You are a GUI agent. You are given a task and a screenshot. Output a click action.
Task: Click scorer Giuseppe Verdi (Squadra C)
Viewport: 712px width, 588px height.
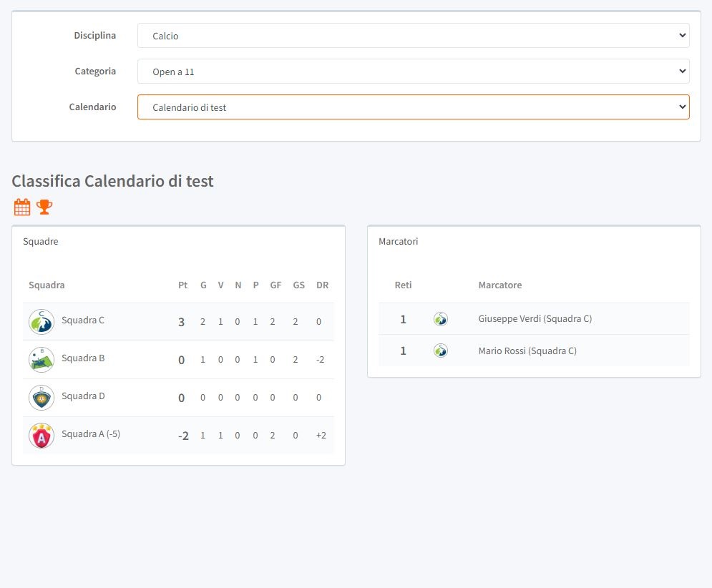tap(535, 319)
